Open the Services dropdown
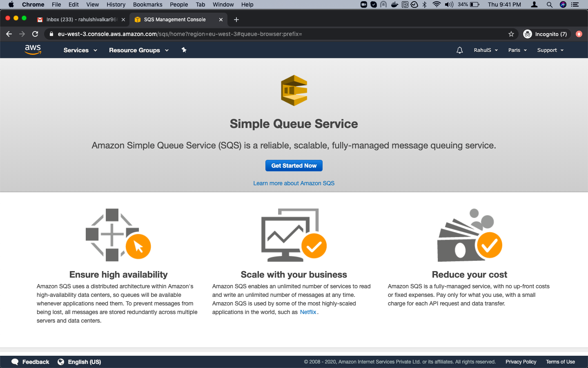588x368 pixels. (80, 50)
